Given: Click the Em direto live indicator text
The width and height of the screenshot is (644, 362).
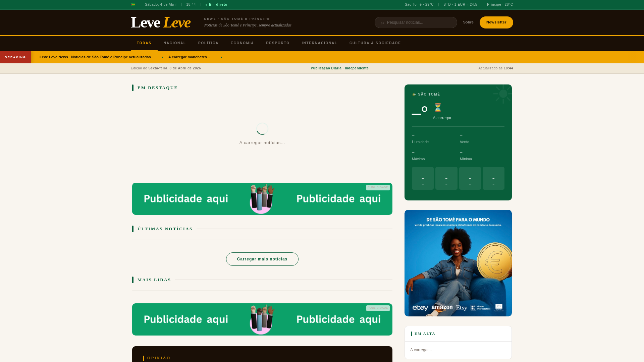Looking at the screenshot, I should tap(218, 5).
